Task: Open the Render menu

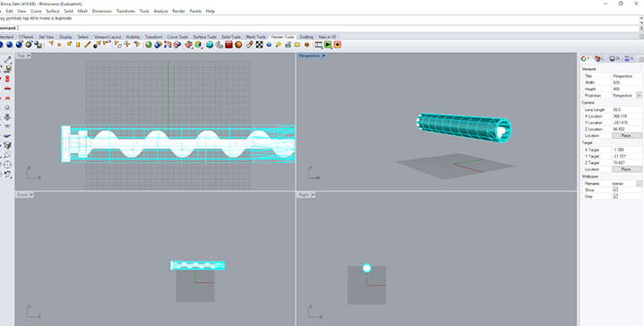Action: 178,11
